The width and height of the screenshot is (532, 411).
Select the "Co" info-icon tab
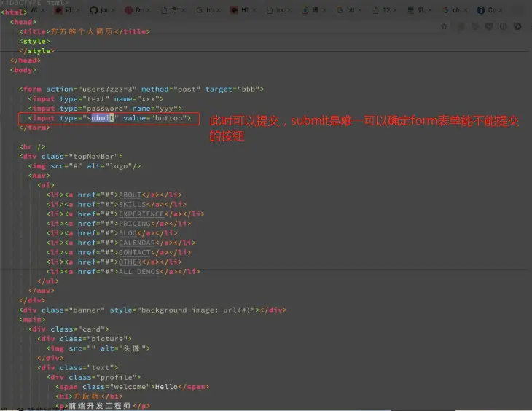(x=487, y=10)
